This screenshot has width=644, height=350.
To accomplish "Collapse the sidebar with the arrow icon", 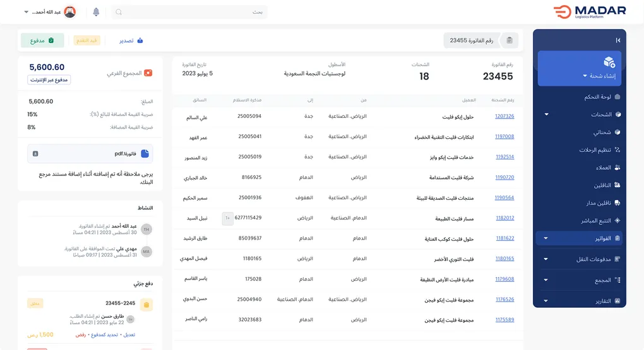I will pos(617,40).
